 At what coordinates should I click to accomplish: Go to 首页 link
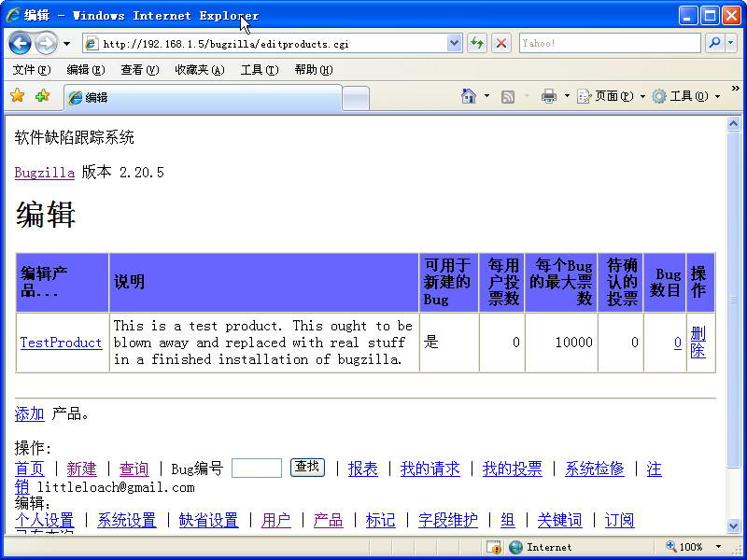30,469
